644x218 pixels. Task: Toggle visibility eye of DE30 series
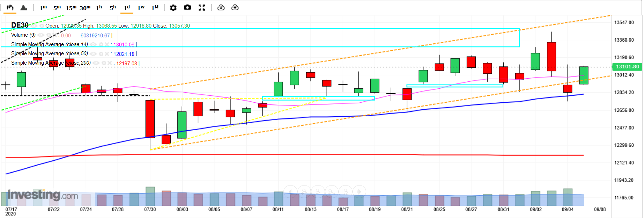click(34, 26)
